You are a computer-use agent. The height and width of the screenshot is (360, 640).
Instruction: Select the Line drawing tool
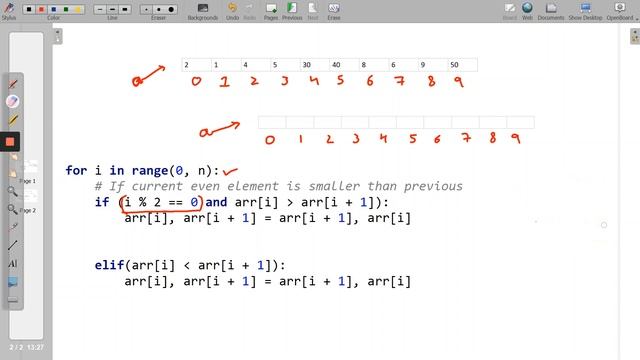tap(13, 245)
